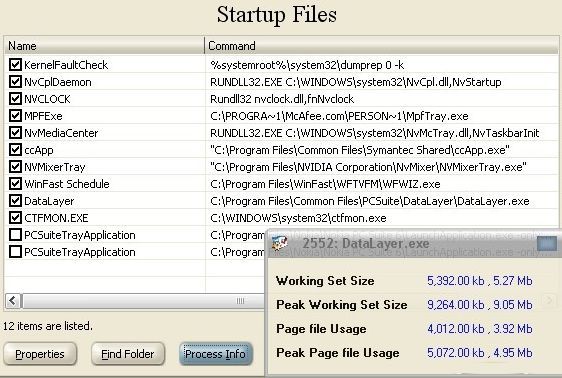Click the Find Folder button
Image resolution: width=562 pixels, height=378 pixels.
coord(128,354)
